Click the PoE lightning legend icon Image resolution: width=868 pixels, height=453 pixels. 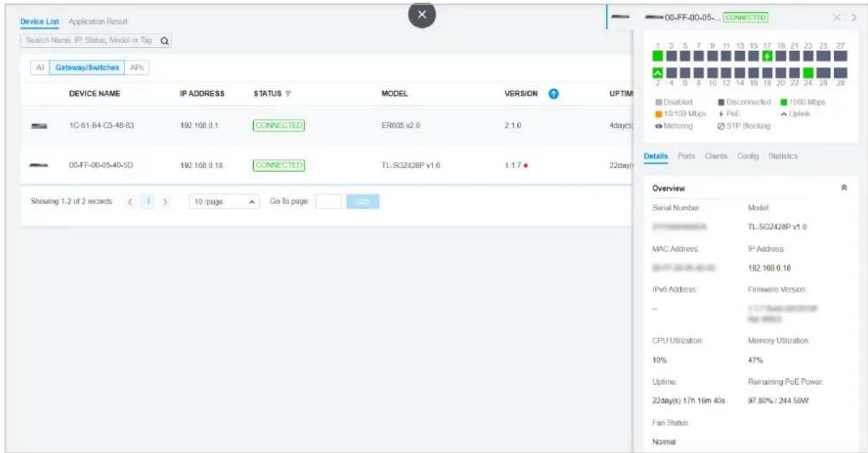[721, 114]
